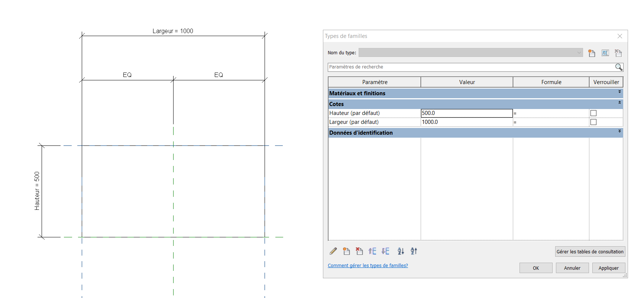
Task: Sort parameters in descending order
Action: coord(414,251)
